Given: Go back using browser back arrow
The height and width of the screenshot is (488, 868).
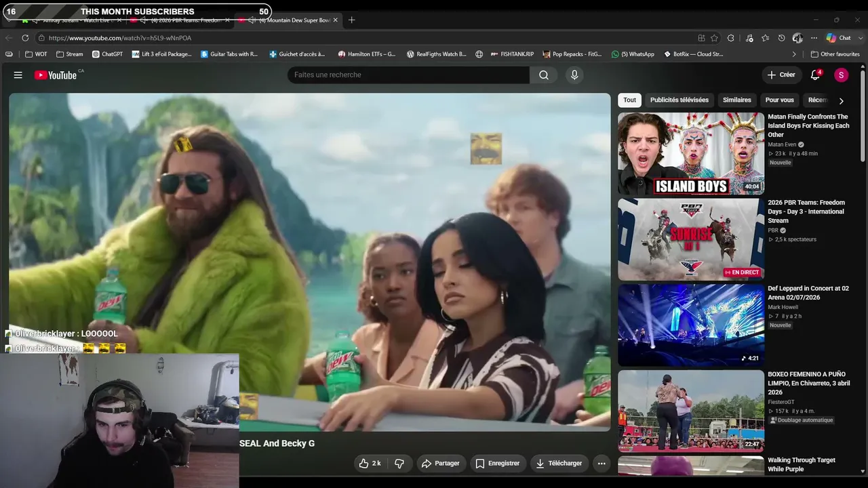Looking at the screenshot, I should click(9, 38).
